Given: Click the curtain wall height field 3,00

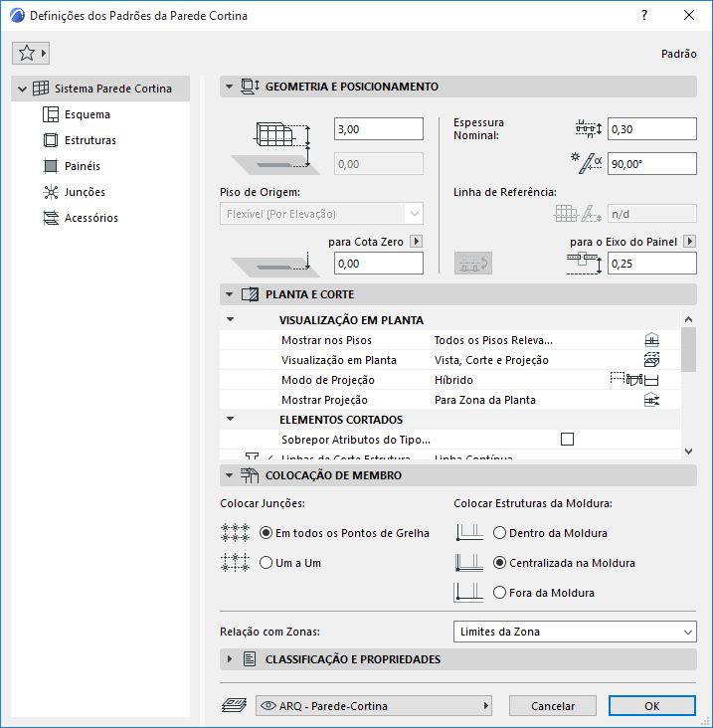Looking at the screenshot, I should tap(379, 129).
